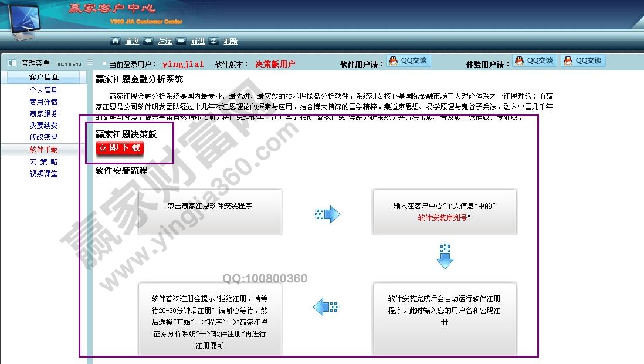Click the back arrow icon next to 后退
Viewport: 644px width, 364px height.
click(x=148, y=41)
